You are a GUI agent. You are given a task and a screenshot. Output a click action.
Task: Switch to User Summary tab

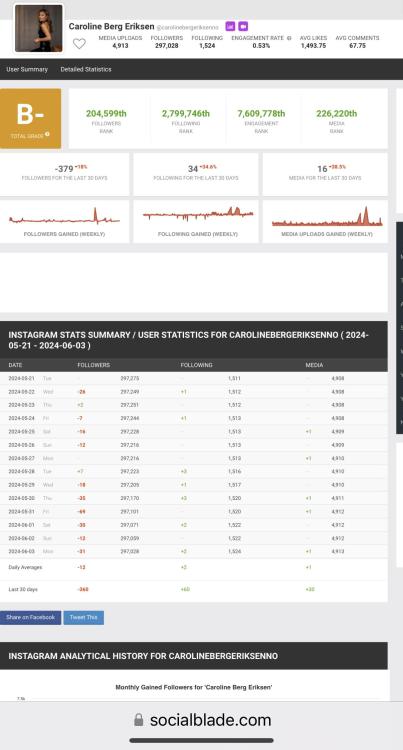[27, 69]
